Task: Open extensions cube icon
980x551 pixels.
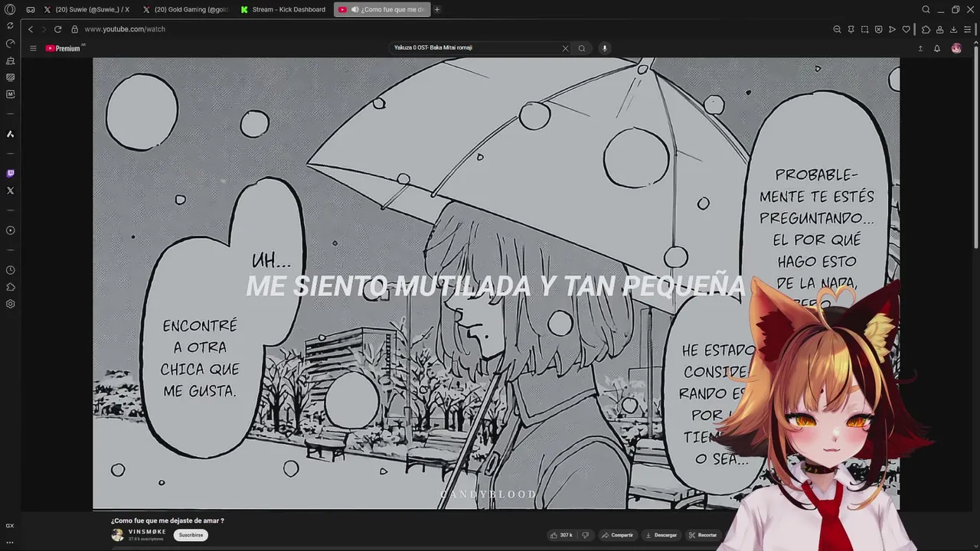Action: [926, 29]
